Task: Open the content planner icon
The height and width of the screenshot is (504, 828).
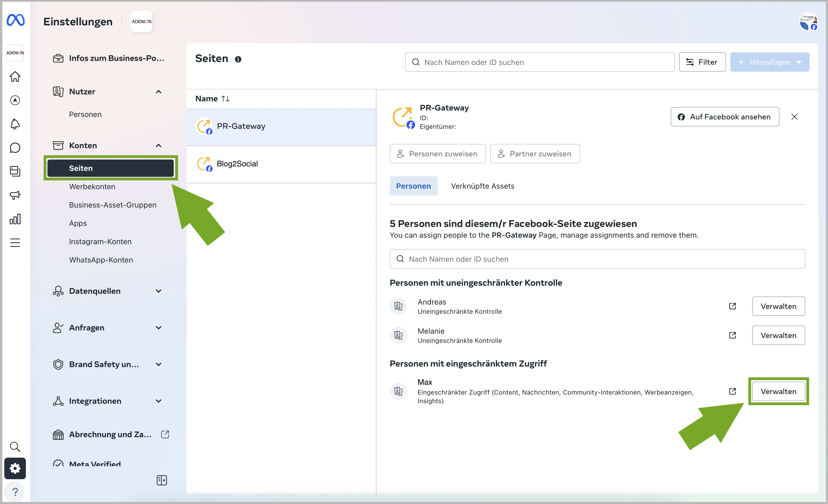Action: coord(15,171)
